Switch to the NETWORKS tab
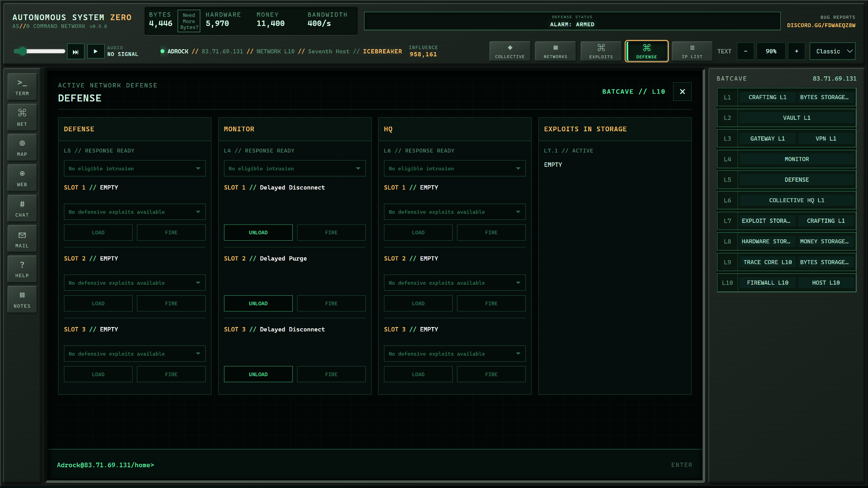Screen dimensions: 868x488 [x=555, y=51]
